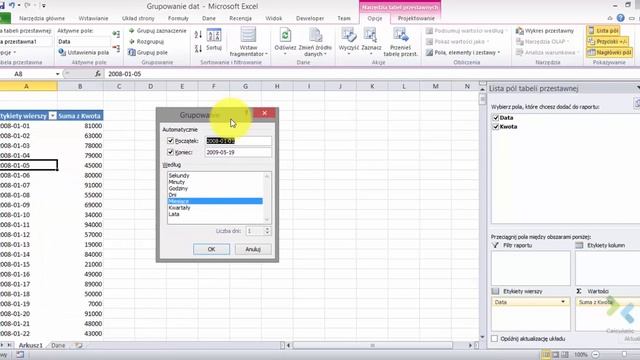640x360 pixels.
Task: Open Ustawienia pola field settings
Action: (84, 52)
